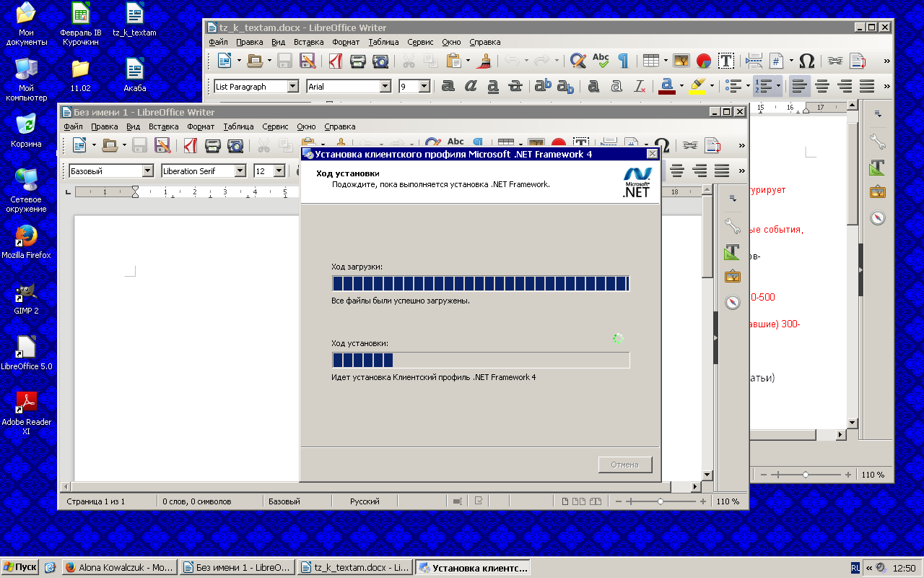924x578 pixels.
Task: Toggle formatting marks (pilcrow) in tz_k_textam window
Action: click(622, 61)
